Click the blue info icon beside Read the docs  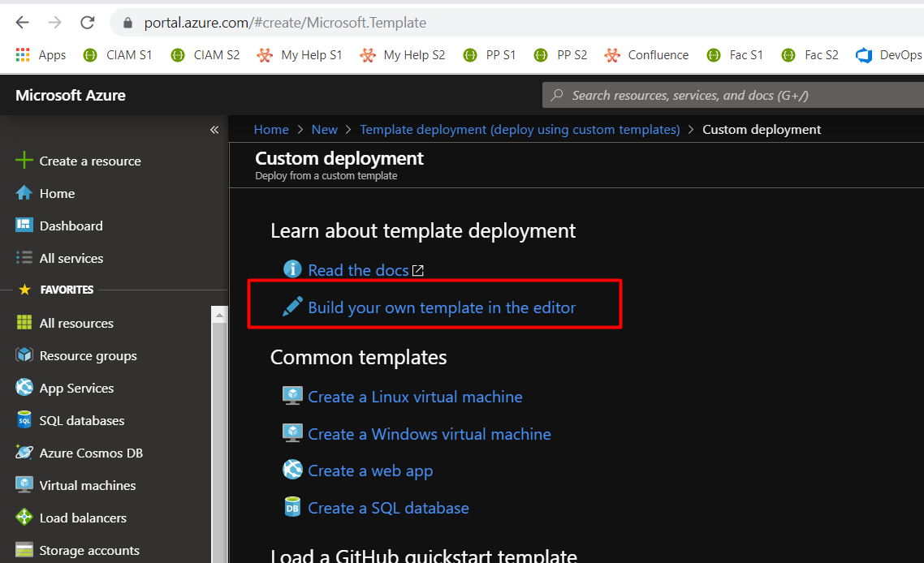coord(292,269)
